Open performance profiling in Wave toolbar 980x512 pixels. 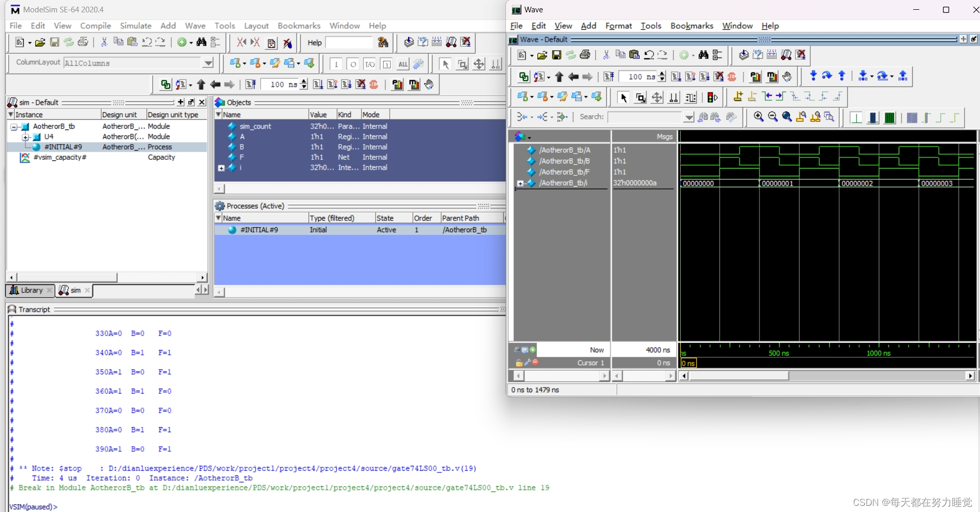coord(755,77)
